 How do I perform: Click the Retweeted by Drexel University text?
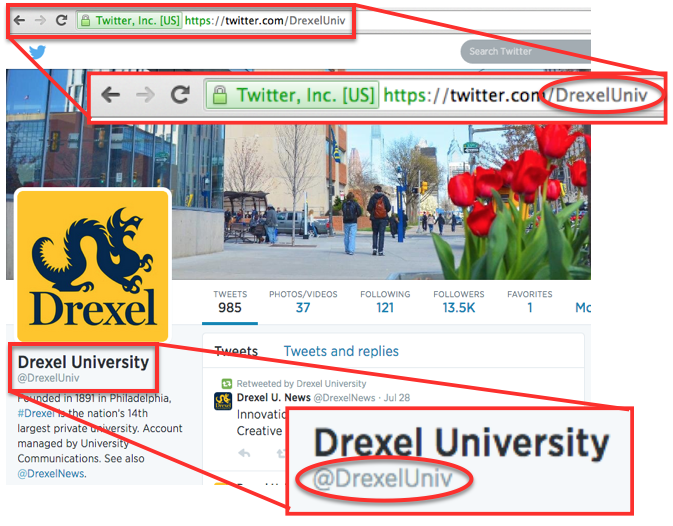(301, 384)
